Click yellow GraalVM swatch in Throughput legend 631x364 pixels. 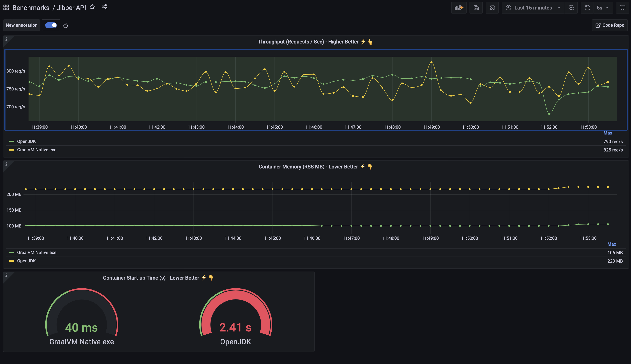pos(12,150)
